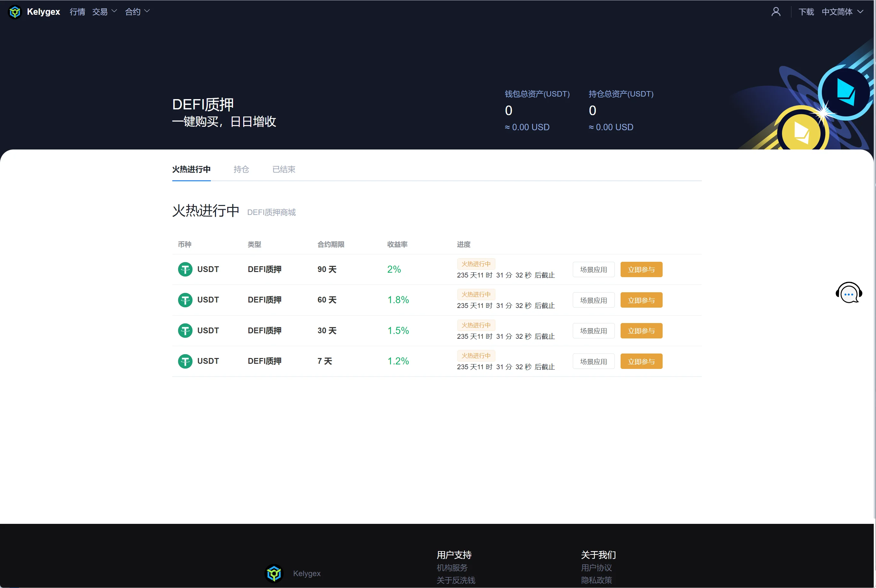
Task: Open the 行情 menu item
Action: [x=77, y=12]
